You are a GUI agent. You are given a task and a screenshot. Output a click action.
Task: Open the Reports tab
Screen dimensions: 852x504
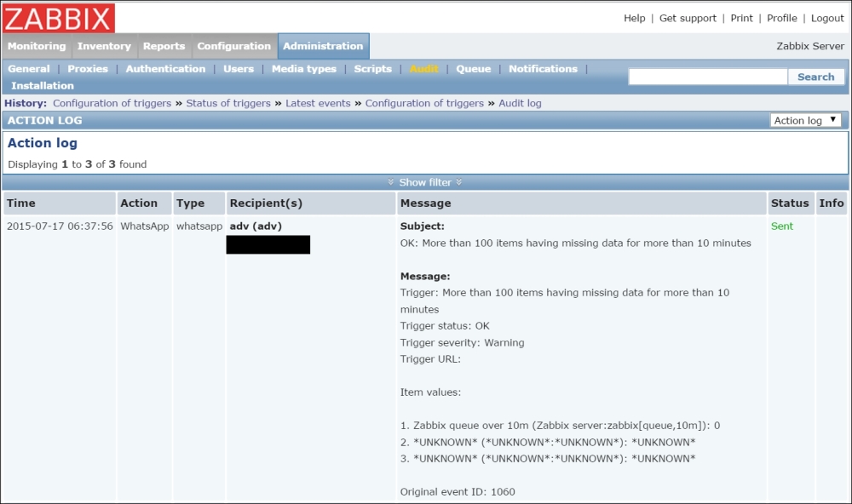tap(164, 46)
